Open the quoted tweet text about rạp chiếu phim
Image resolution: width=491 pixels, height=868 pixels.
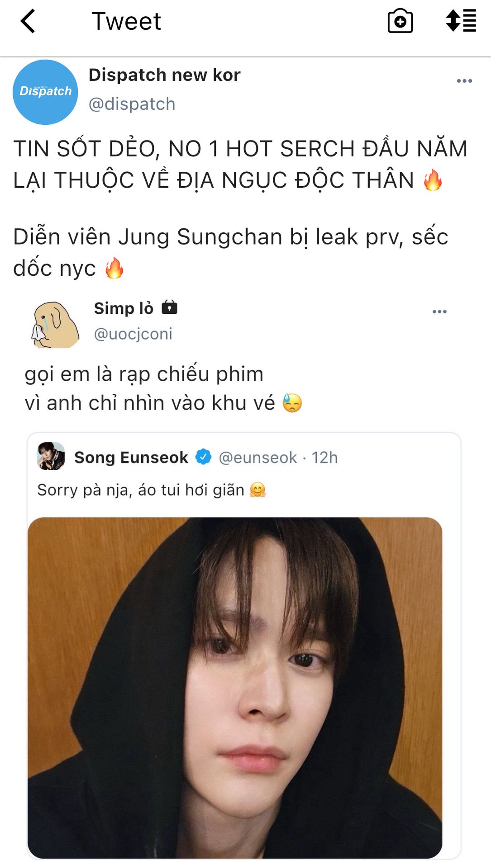pos(163,388)
